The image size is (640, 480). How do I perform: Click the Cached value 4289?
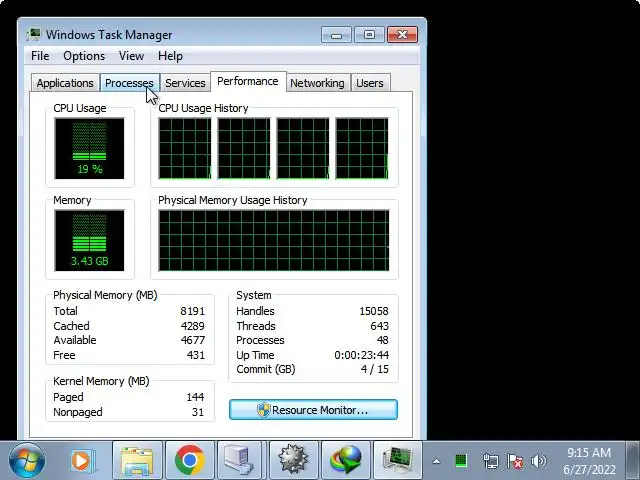(x=193, y=326)
